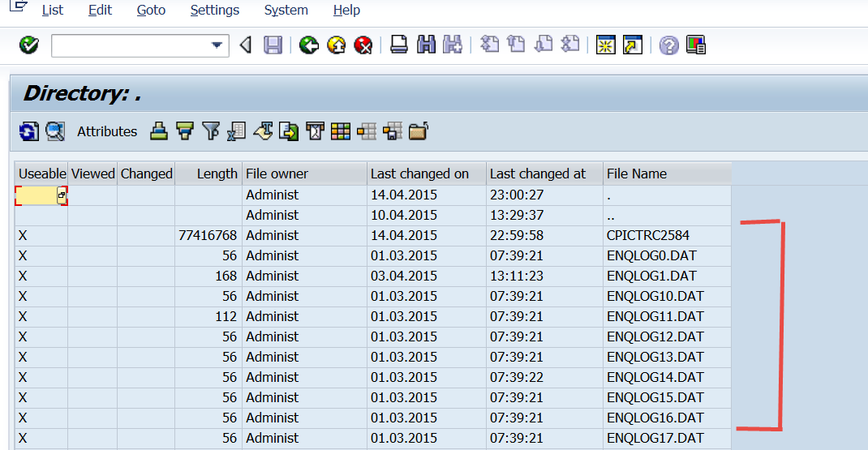Open the Goto menu
This screenshot has height=450, width=868.
point(151,10)
